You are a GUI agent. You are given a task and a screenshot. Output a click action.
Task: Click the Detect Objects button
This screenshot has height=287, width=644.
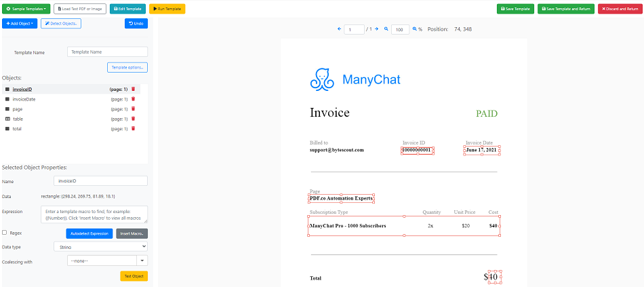pyautogui.click(x=61, y=24)
